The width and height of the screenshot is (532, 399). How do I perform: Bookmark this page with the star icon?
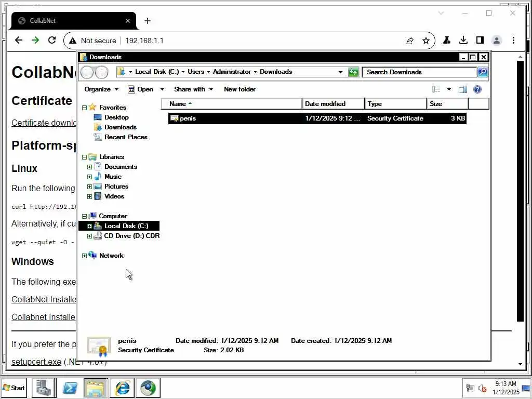coord(426,41)
